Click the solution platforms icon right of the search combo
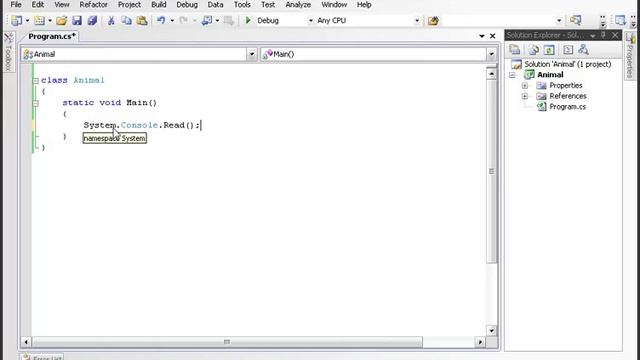 pyautogui.click(x=576, y=20)
